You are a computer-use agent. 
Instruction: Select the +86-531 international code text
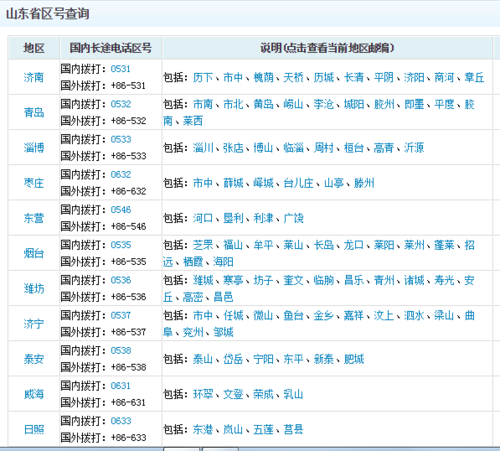pyautogui.click(x=128, y=86)
